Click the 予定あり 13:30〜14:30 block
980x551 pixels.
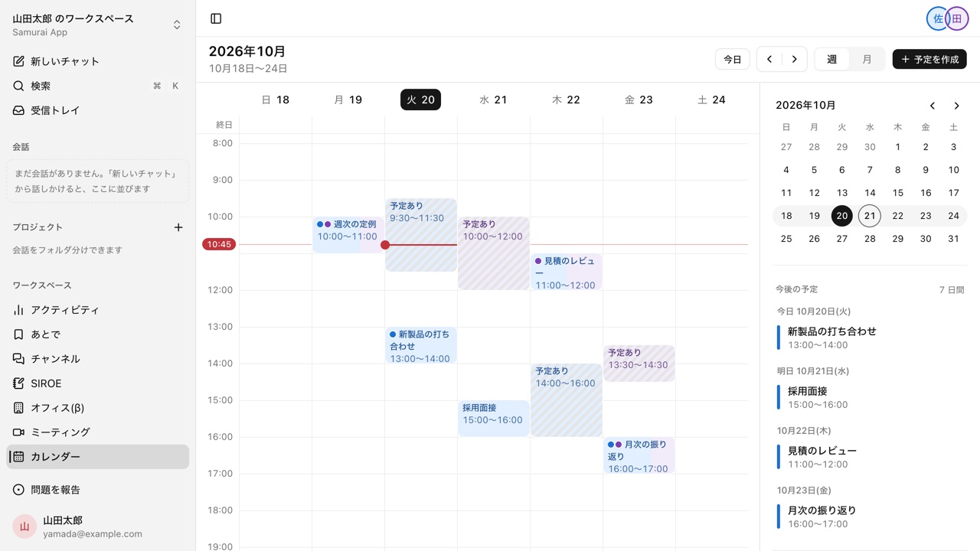click(639, 364)
